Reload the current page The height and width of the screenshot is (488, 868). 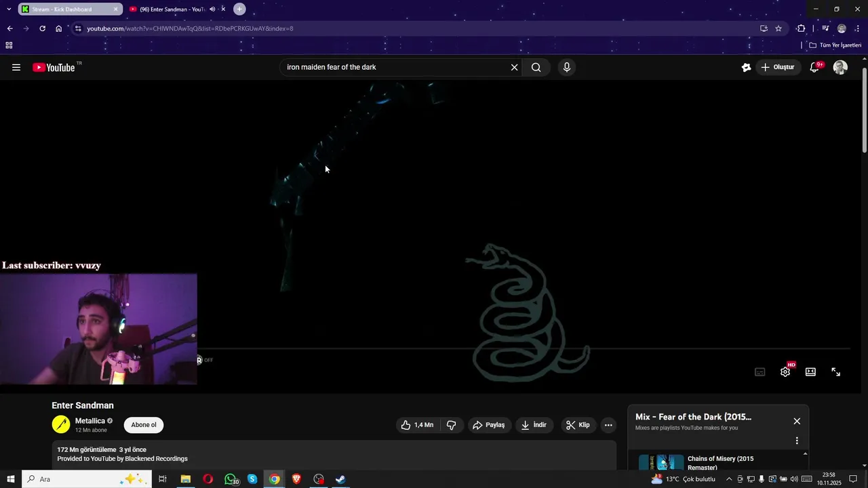coord(42,28)
